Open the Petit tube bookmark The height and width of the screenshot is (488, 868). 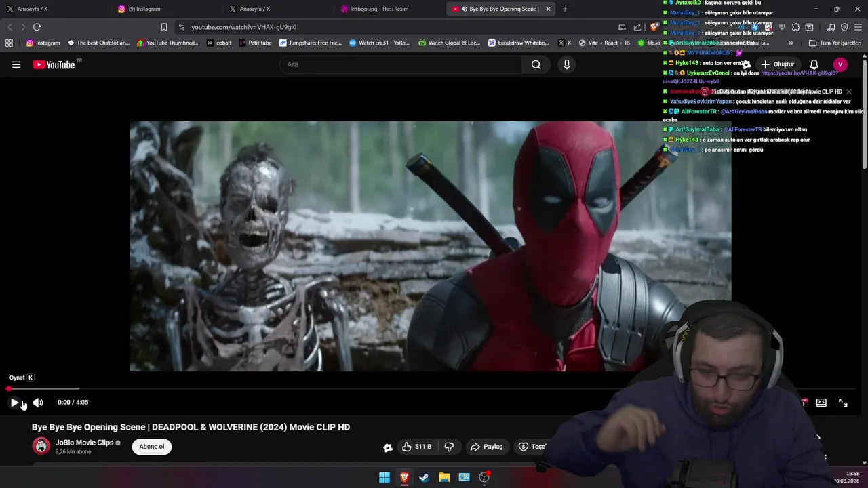[x=255, y=43]
